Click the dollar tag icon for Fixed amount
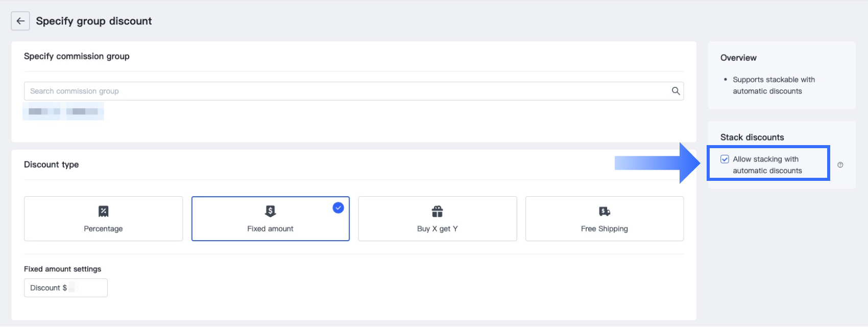 pyautogui.click(x=270, y=211)
